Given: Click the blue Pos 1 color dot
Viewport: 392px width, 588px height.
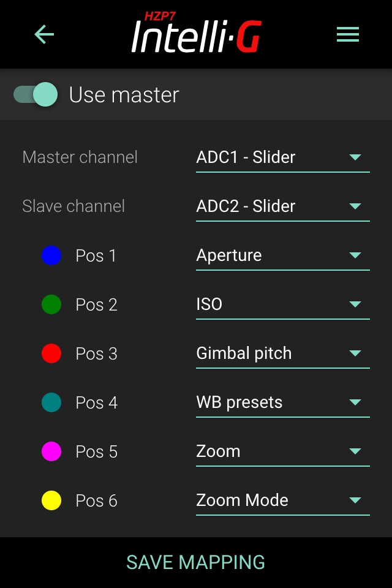Looking at the screenshot, I should 51,255.
